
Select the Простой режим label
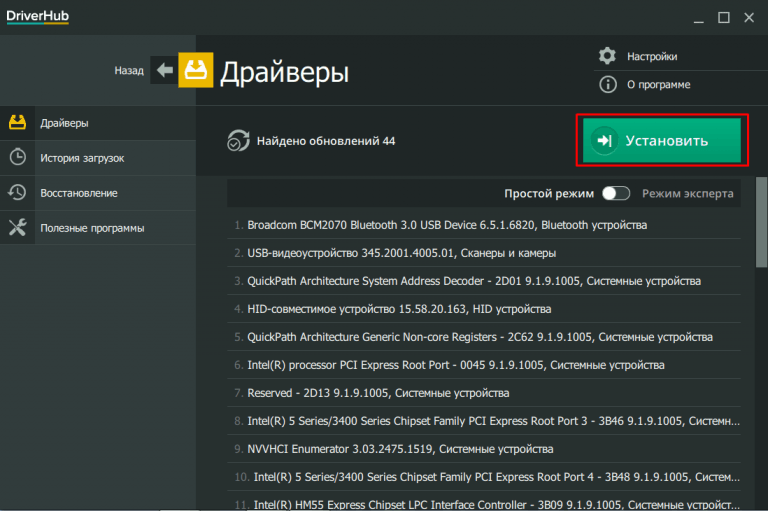[549, 193]
